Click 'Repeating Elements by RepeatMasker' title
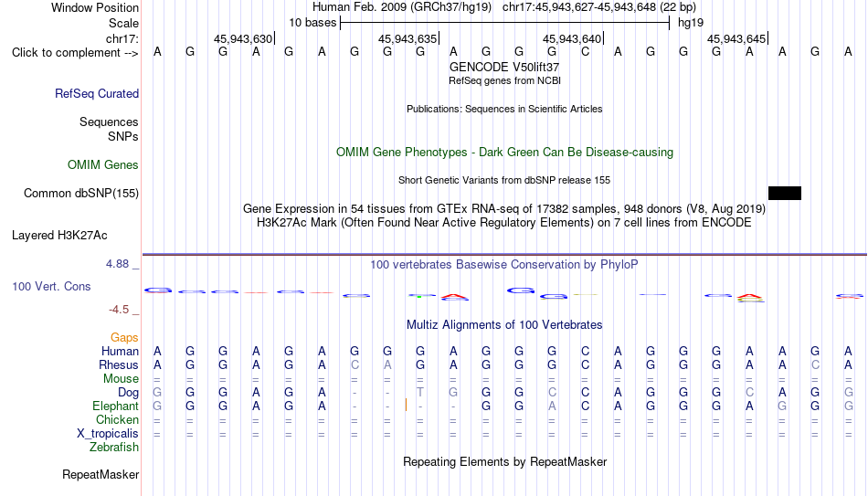 (504, 461)
